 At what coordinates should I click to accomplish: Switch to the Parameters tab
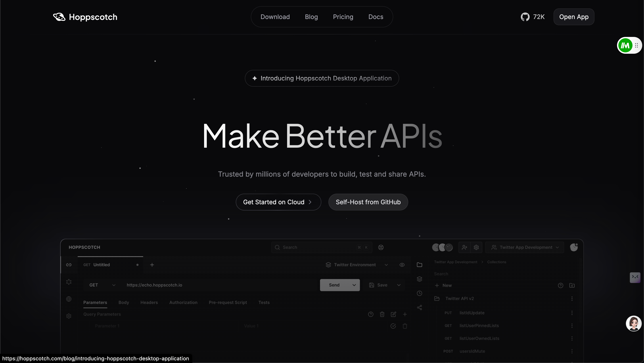click(x=95, y=303)
